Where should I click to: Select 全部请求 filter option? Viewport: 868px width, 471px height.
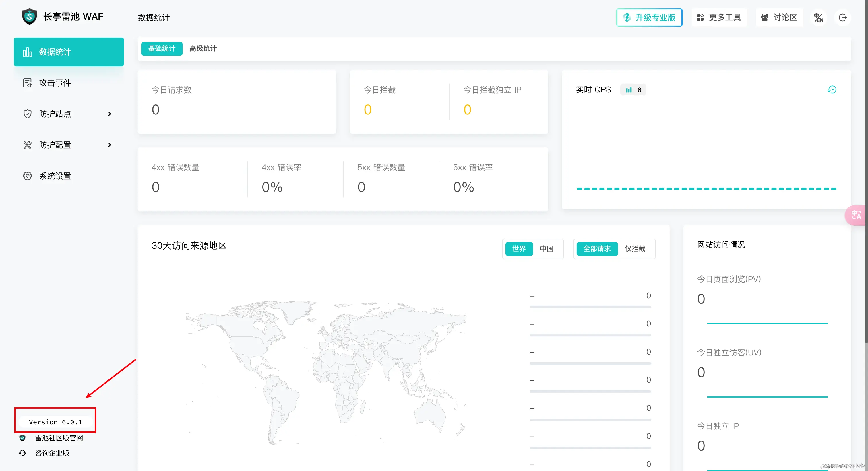(597, 248)
